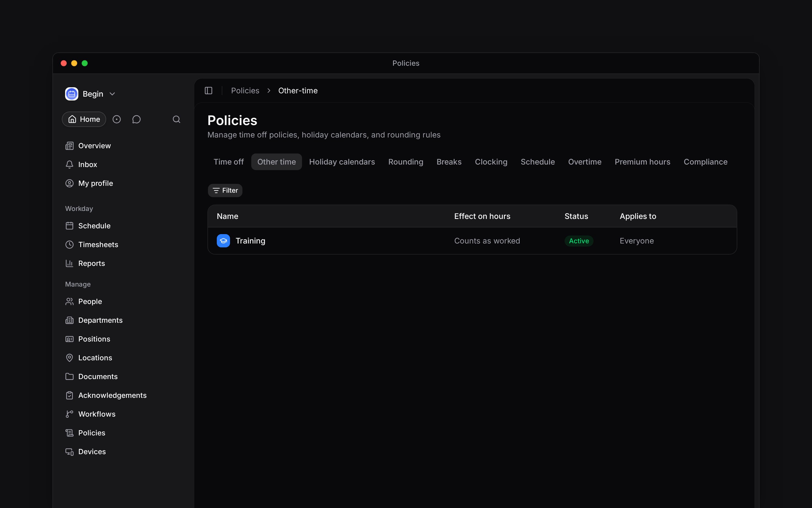Click the Positions ID card icon
812x508 pixels.
(x=70, y=339)
